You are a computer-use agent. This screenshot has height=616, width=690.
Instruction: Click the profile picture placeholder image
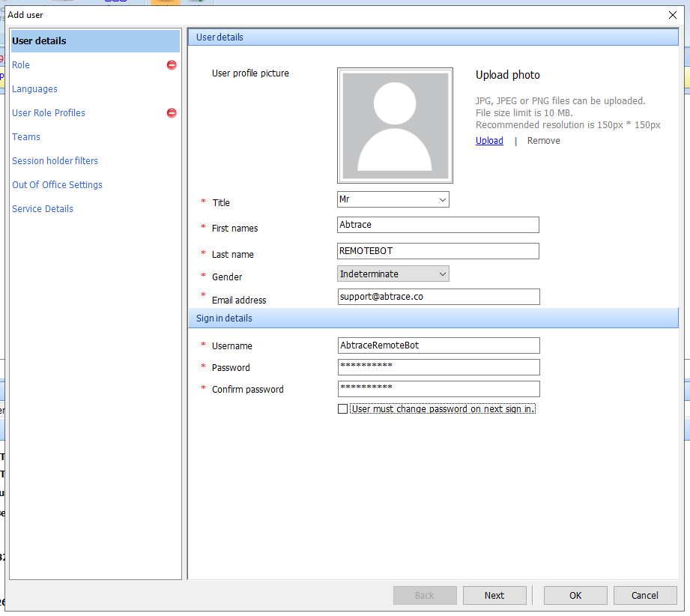395,124
